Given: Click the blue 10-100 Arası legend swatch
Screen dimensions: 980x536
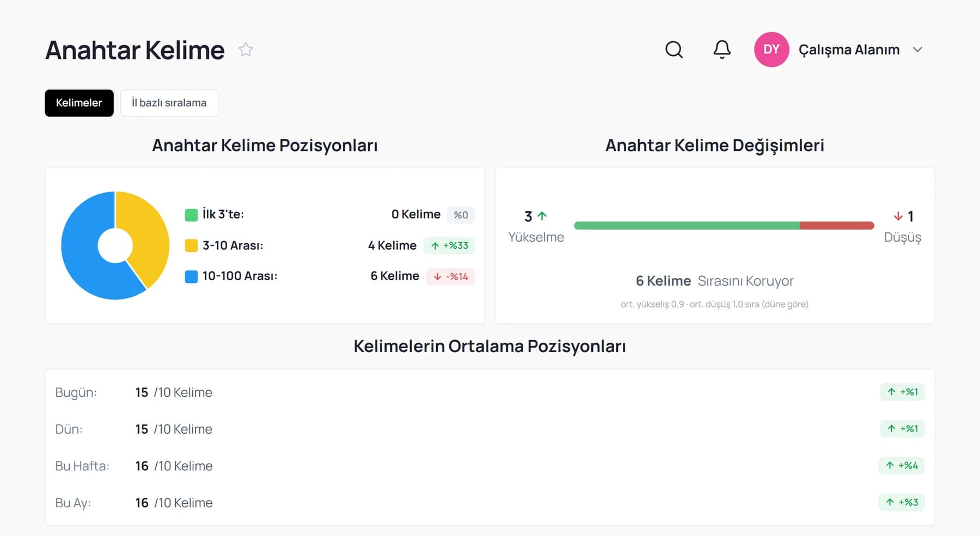Looking at the screenshot, I should [191, 276].
